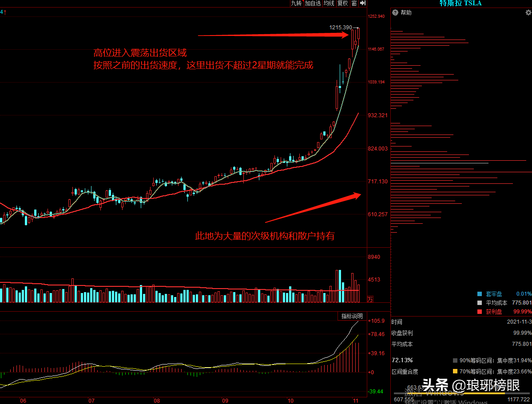Click the 0.01% 套牢盘 value
Viewport: 532px width, 404px height.
[524, 294]
